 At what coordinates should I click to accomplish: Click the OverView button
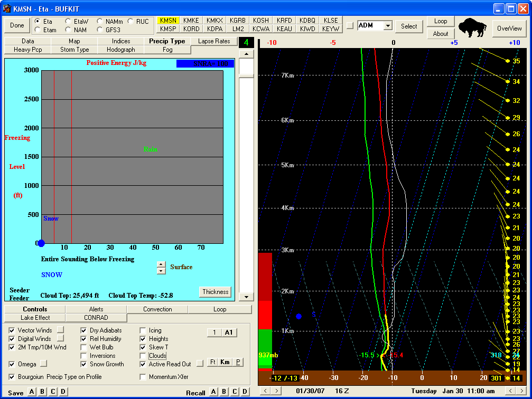point(509,28)
